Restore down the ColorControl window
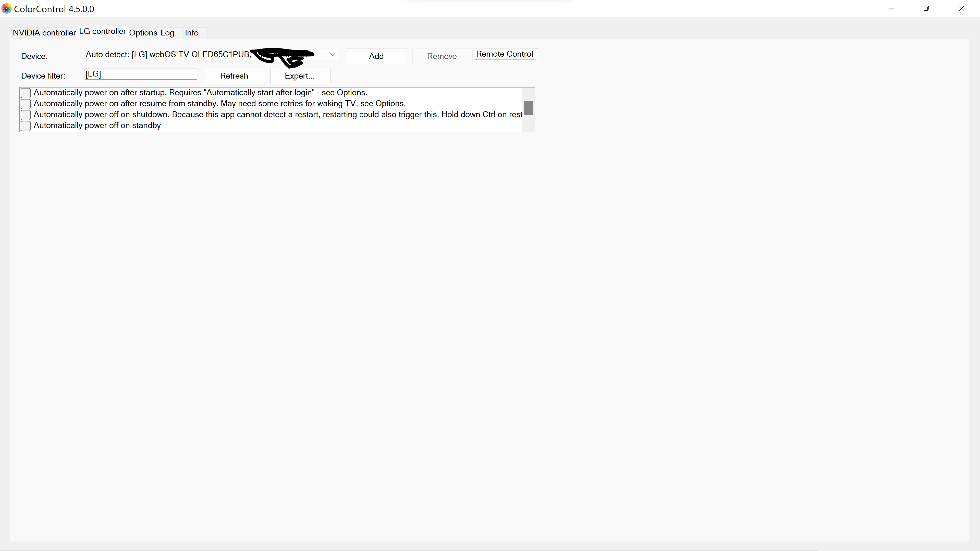Image resolution: width=980 pixels, height=551 pixels. [x=926, y=8]
